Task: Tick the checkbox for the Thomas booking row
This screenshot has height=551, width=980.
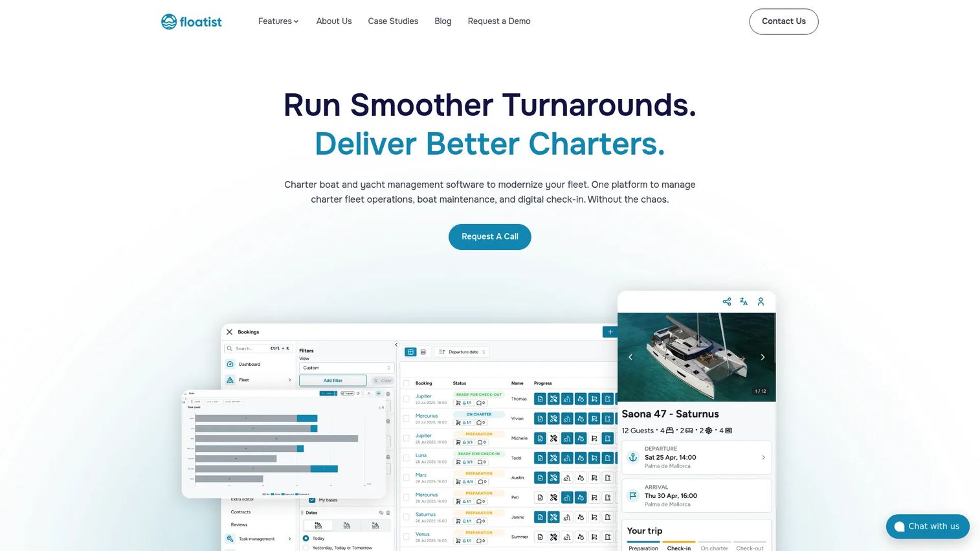Action: point(406,399)
